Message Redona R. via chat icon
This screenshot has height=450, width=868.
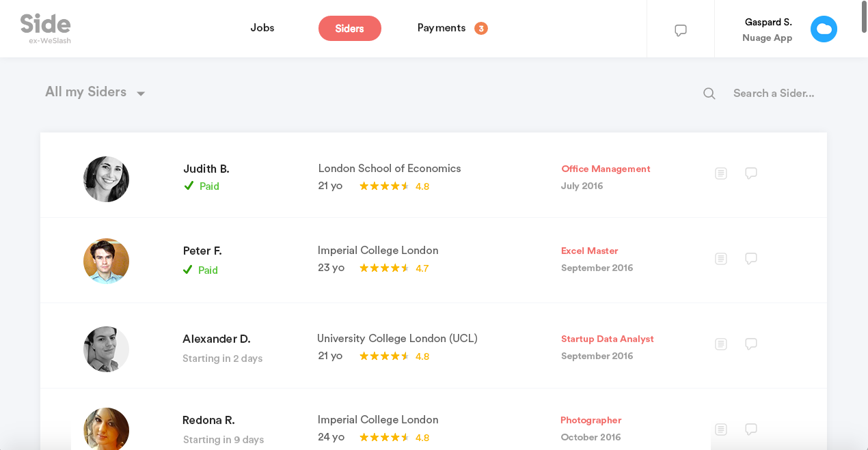tap(750, 430)
